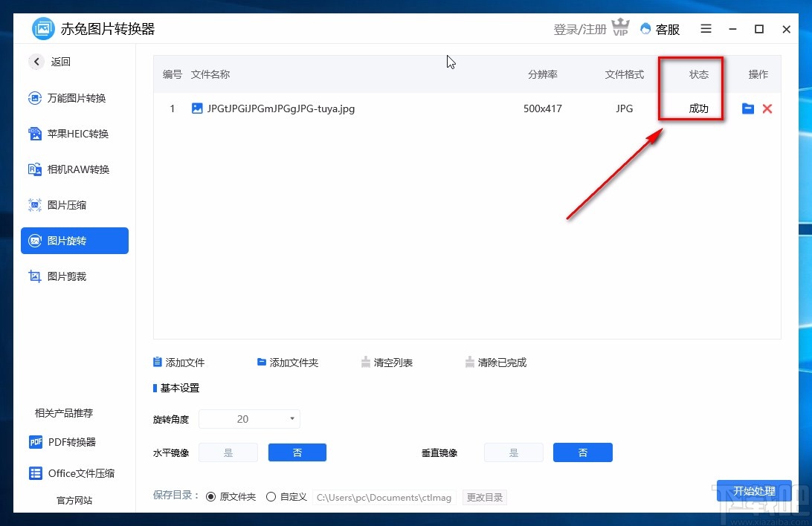
Task: Click the 登录/注册 login link
Action: 579,29
